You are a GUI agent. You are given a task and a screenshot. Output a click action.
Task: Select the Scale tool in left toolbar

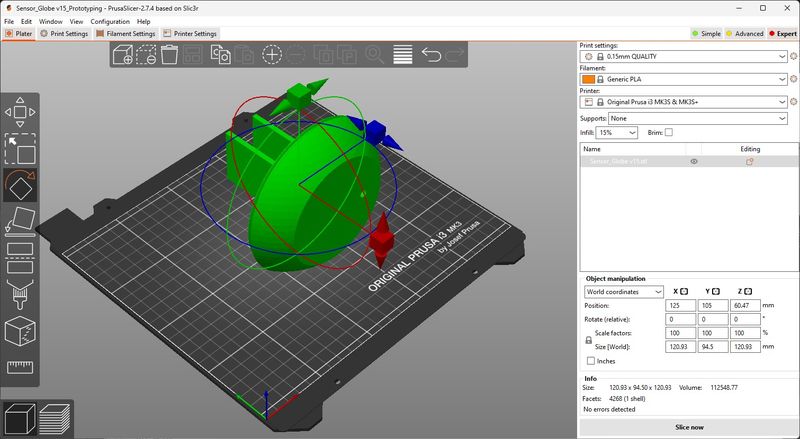[20, 148]
